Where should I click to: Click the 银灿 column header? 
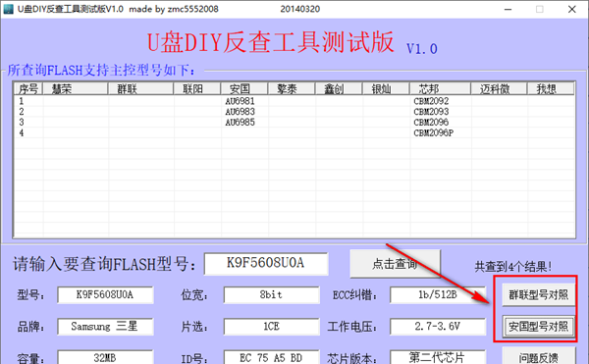(x=386, y=88)
